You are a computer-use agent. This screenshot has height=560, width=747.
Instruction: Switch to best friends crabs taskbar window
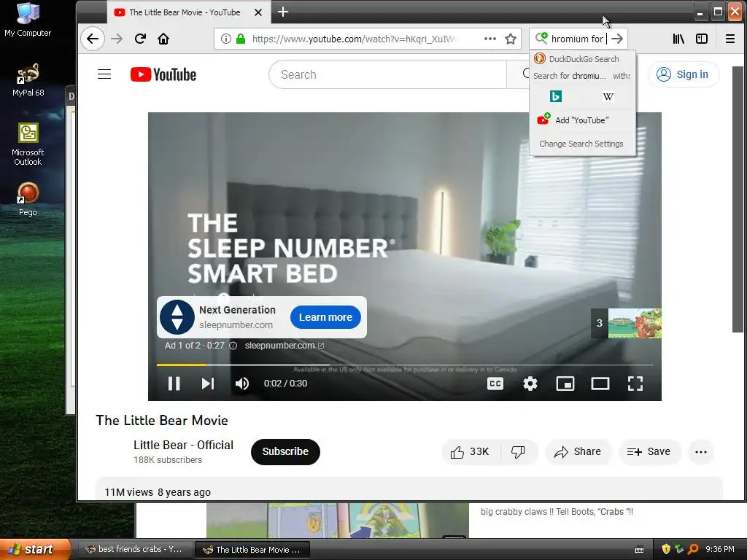[133, 549]
